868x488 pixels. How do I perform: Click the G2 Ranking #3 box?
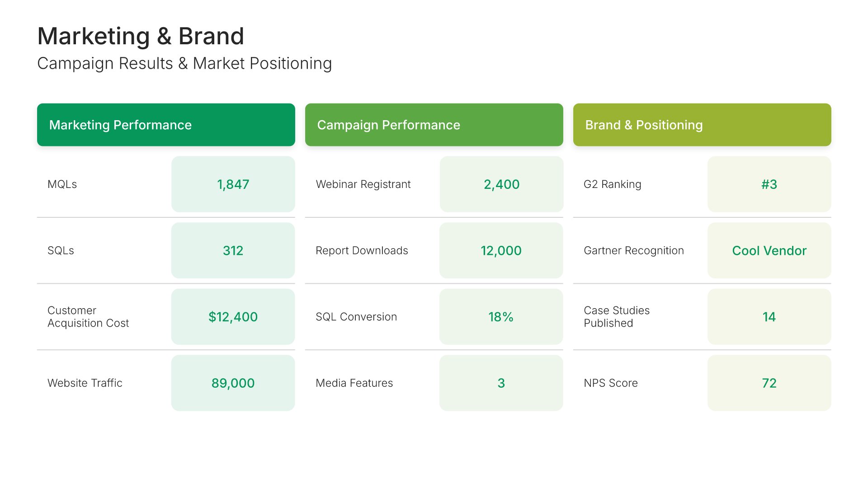point(769,184)
